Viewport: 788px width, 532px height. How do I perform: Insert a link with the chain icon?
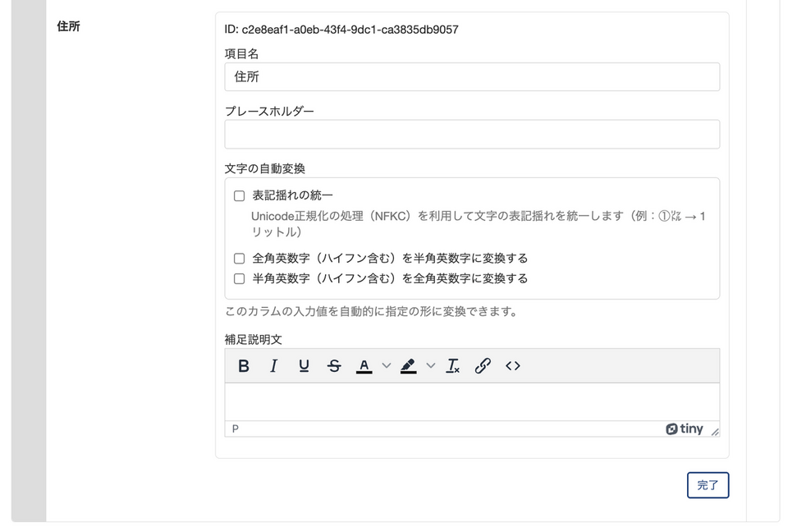coord(483,366)
